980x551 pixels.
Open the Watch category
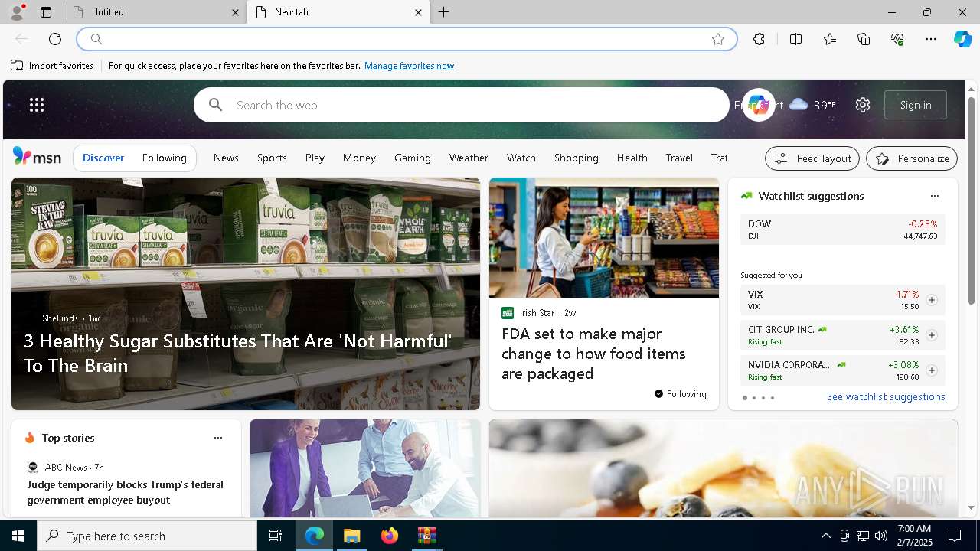pos(521,158)
